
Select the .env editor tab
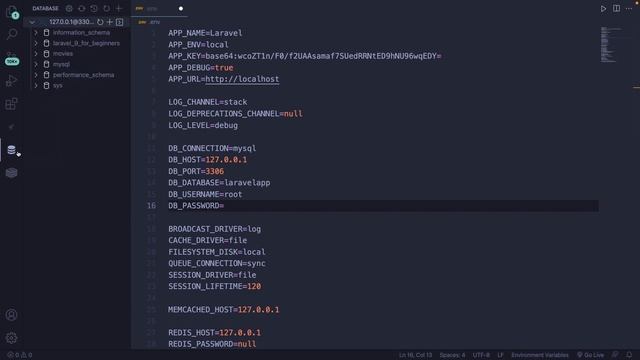pos(160,9)
